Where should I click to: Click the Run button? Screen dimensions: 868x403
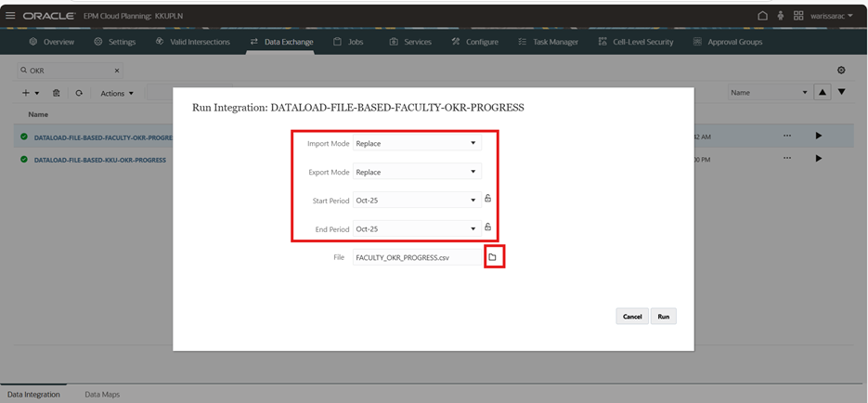(x=663, y=317)
